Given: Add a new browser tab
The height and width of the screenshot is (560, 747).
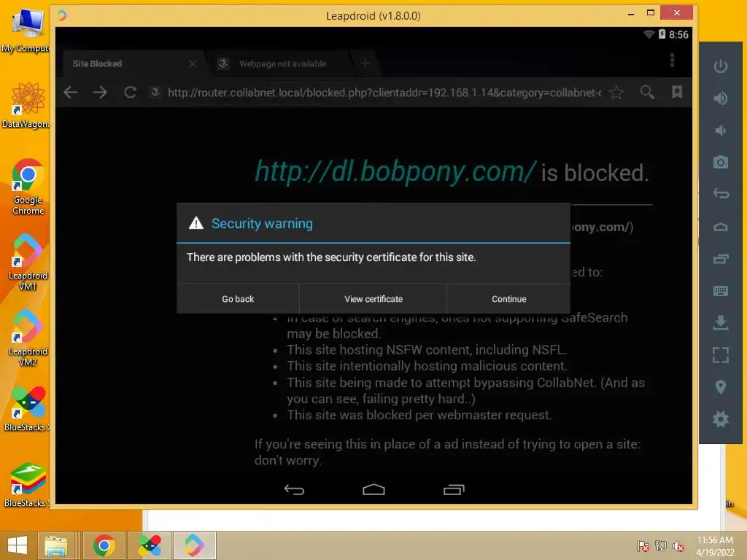Looking at the screenshot, I should (365, 63).
